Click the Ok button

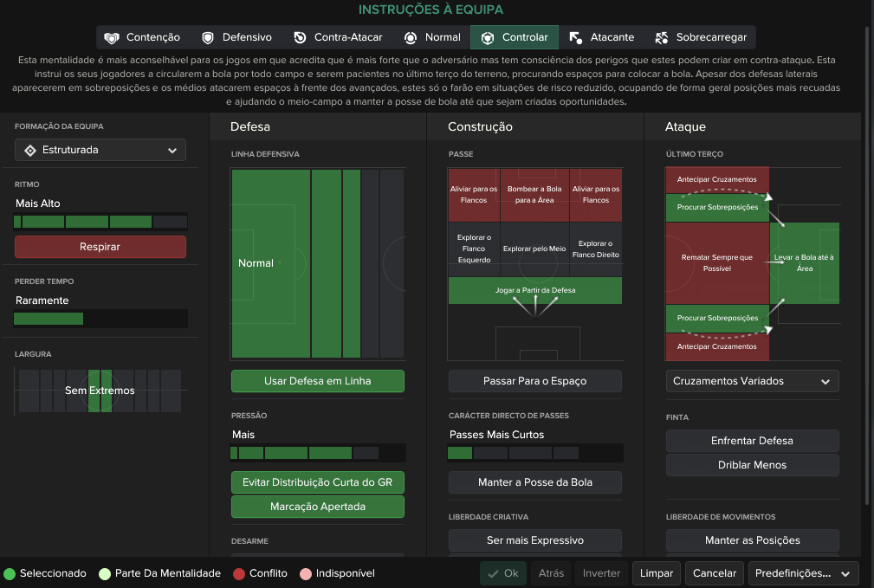[502, 573]
